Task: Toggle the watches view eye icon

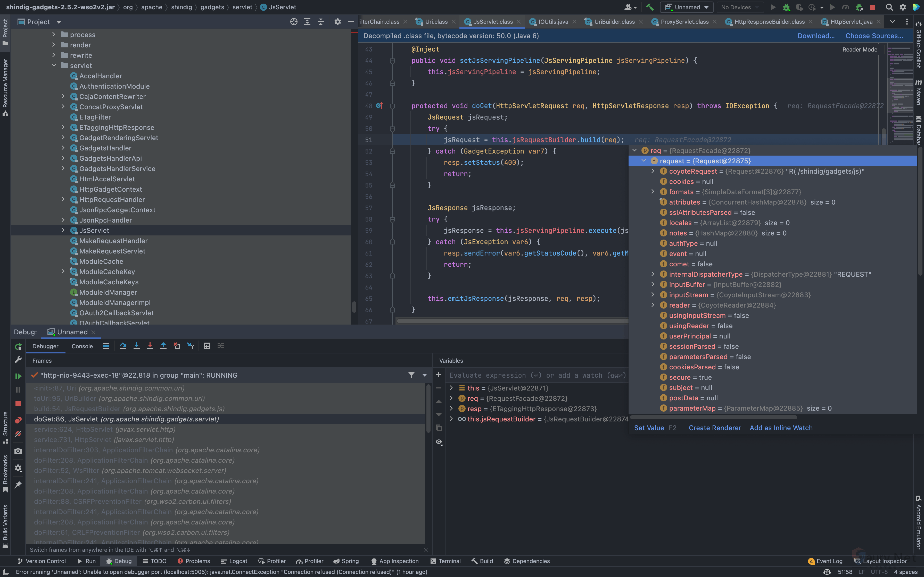Action: point(439,442)
